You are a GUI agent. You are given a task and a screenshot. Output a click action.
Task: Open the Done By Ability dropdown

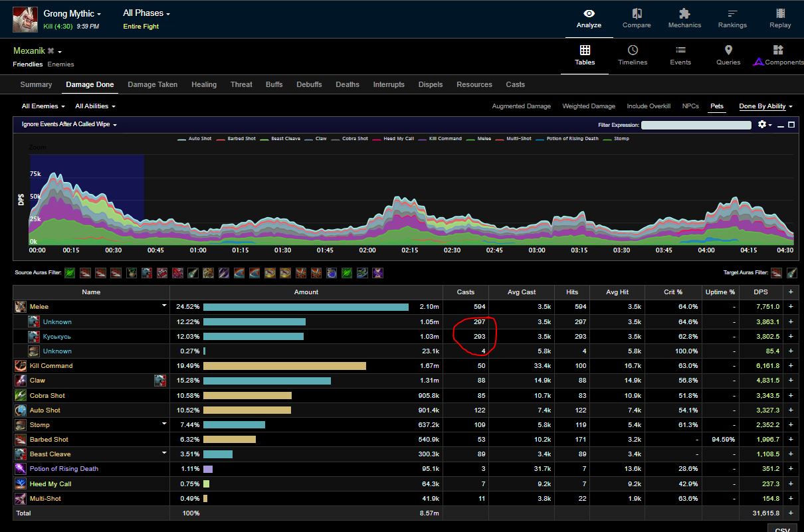(765, 106)
